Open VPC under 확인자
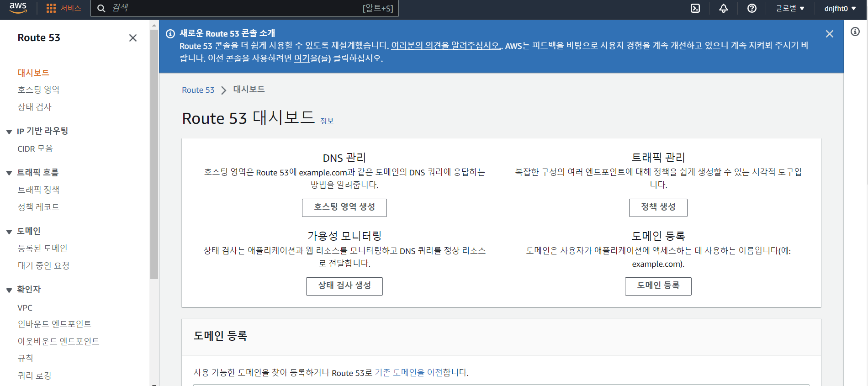Screen dimensions: 868x386 (x=25, y=307)
